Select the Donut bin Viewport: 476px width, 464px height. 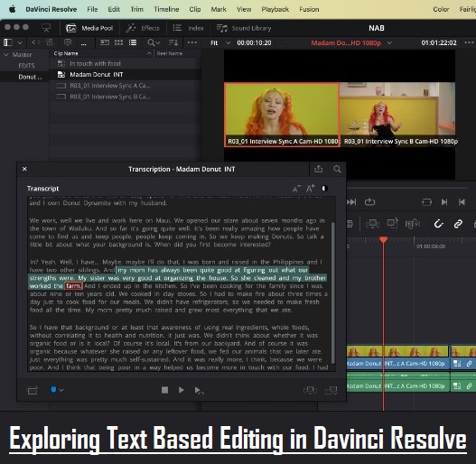(30, 77)
